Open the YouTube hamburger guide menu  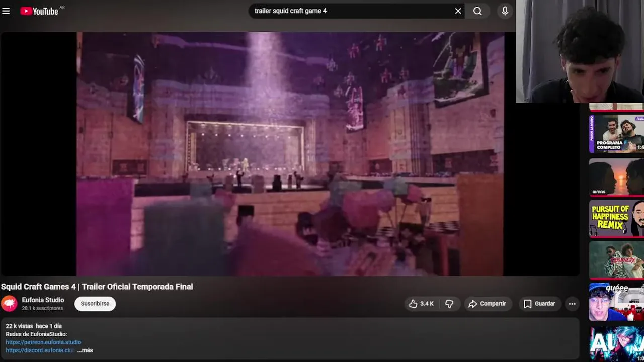(x=6, y=11)
